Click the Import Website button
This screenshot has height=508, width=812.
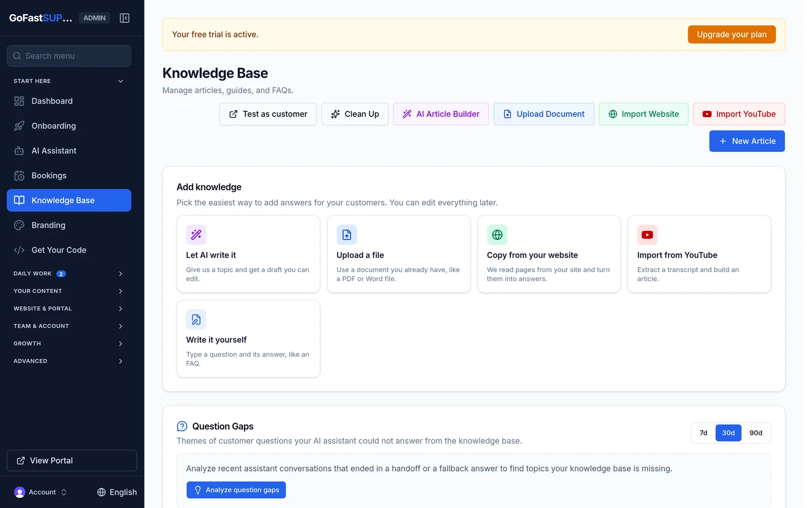[x=644, y=114]
